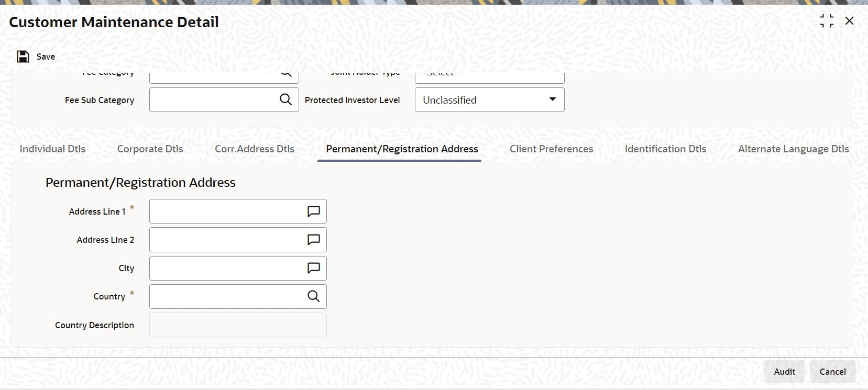
Task: Open the Client Preferences tab
Action: (x=552, y=149)
